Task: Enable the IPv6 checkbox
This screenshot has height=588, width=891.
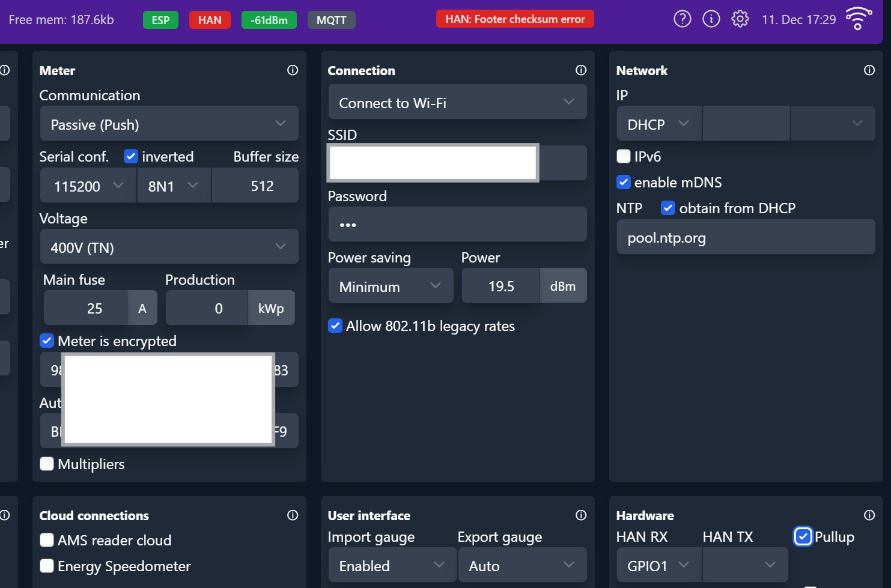Action: 624,157
